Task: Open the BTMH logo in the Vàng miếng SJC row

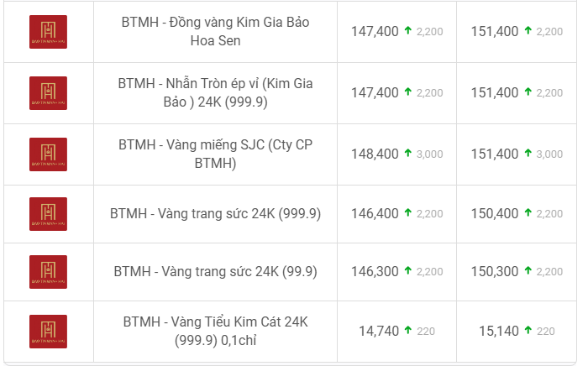Action: coord(48,154)
